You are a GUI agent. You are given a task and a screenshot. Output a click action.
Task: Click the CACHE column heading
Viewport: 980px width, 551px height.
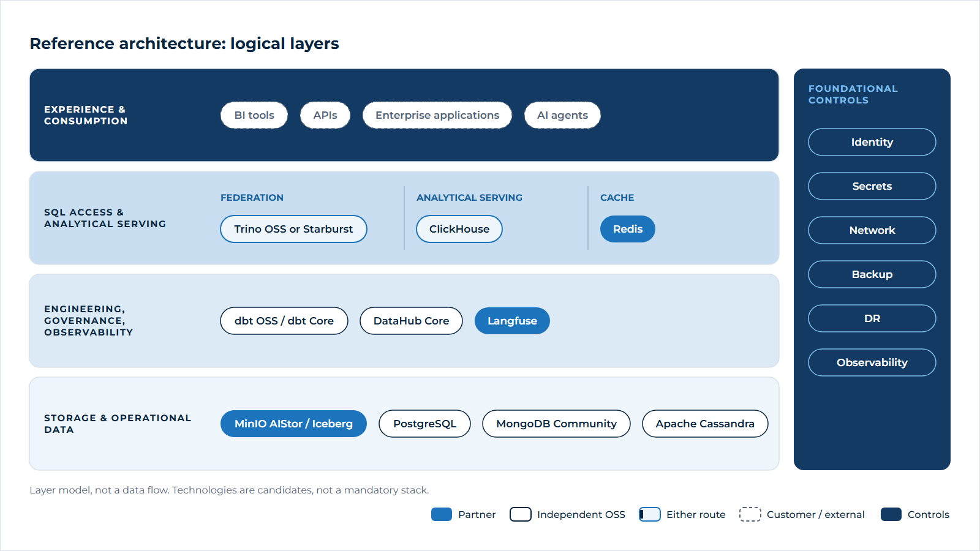tap(617, 198)
